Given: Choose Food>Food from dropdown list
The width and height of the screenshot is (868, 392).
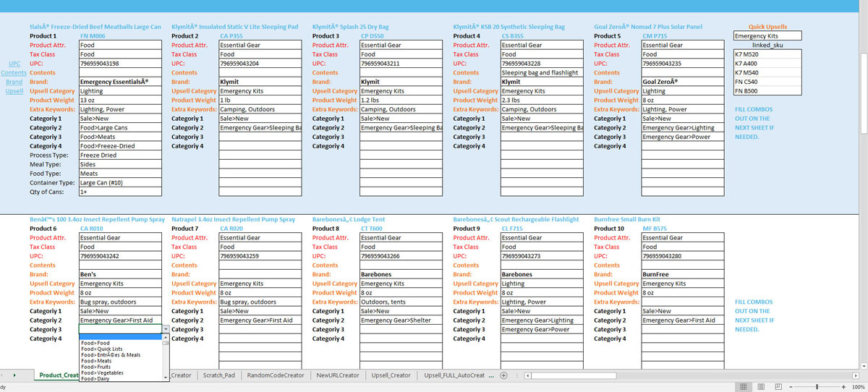Looking at the screenshot, I should point(121,343).
